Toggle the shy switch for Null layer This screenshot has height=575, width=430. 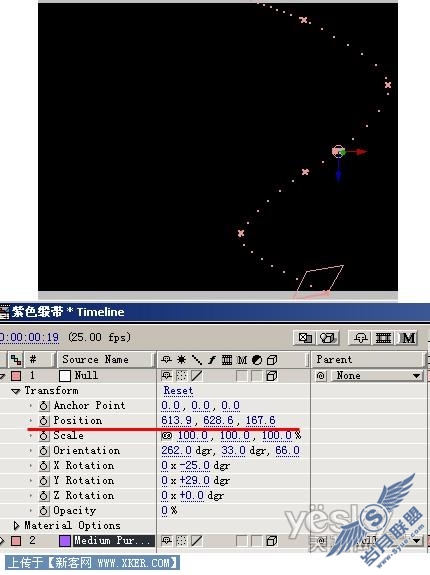[166, 376]
